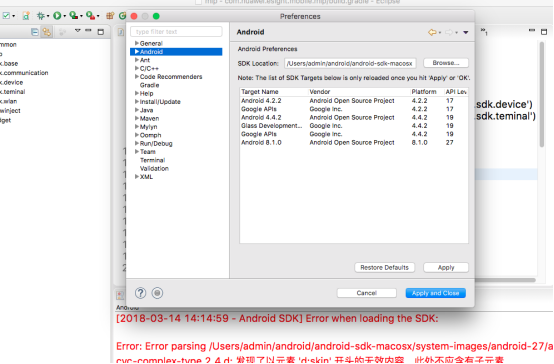Image resolution: width=554 pixels, height=364 pixels.
Task: Toggle Link with Editor icon
Action: [x=47, y=32]
